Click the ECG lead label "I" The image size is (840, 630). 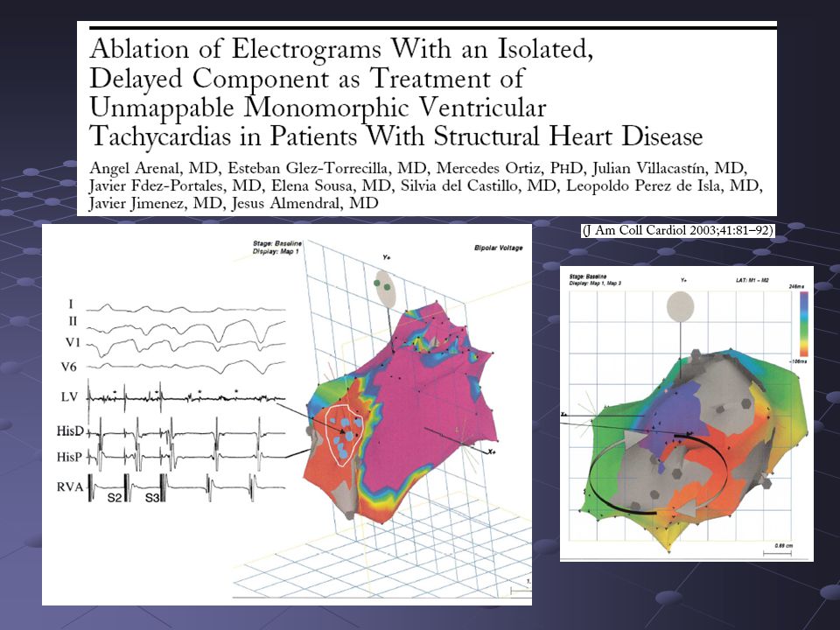[x=71, y=304]
